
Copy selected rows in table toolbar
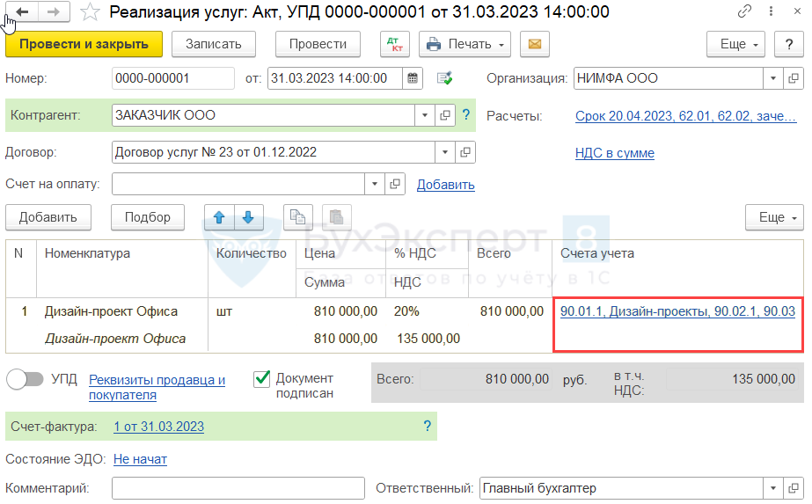pyautogui.click(x=298, y=217)
